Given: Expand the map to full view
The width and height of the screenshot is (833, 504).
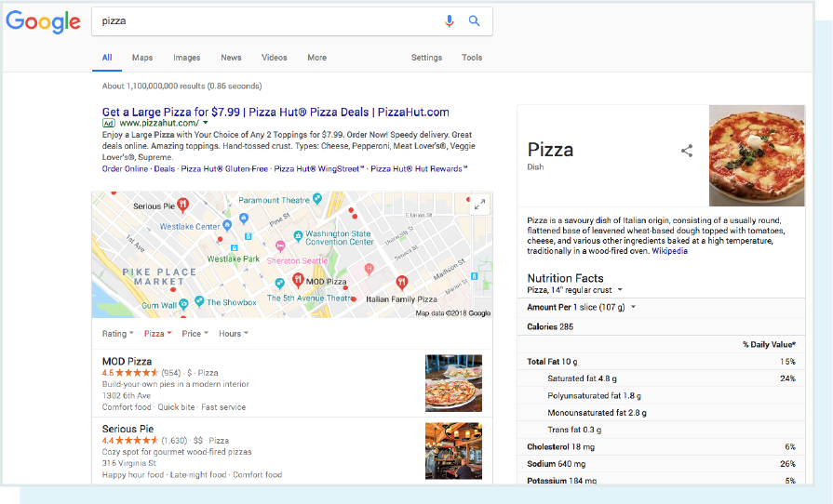Looking at the screenshot, I should 479,205.
